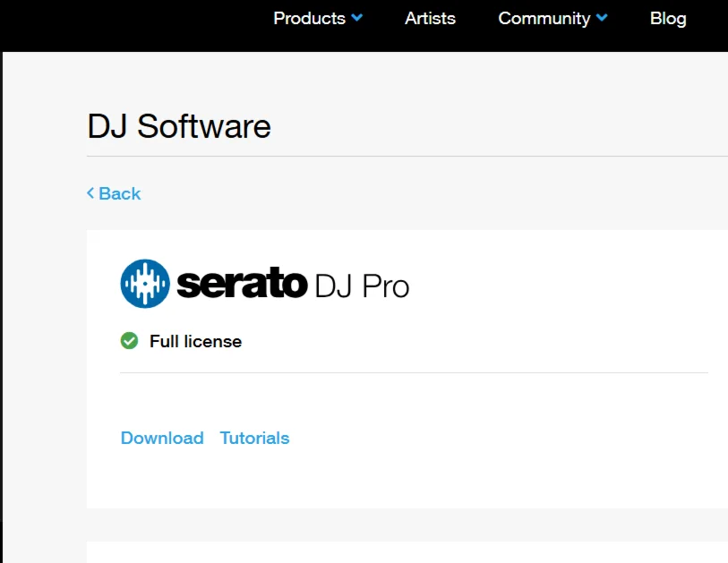Click the bold serato wordmark
Viewport: 728px width, 563px height.
242,285
